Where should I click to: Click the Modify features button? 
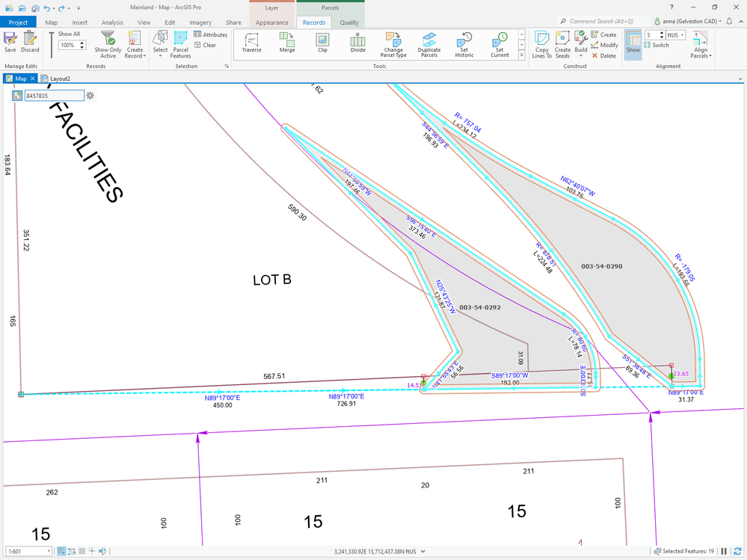click(605, 46)
